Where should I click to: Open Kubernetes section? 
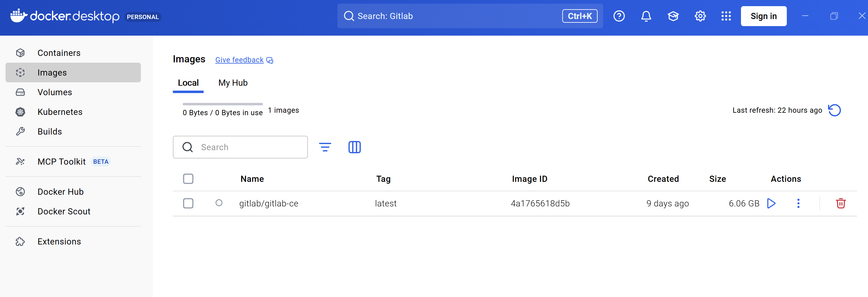click(73, 112)
